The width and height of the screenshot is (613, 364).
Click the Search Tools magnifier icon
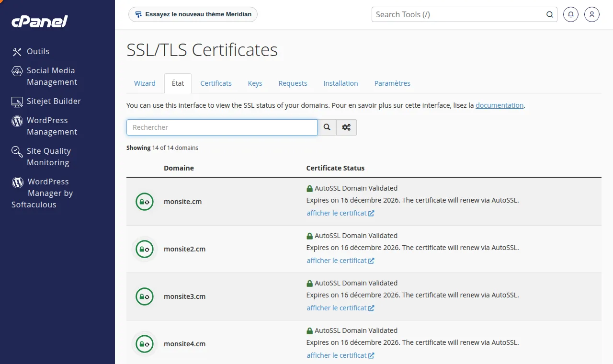550,14
